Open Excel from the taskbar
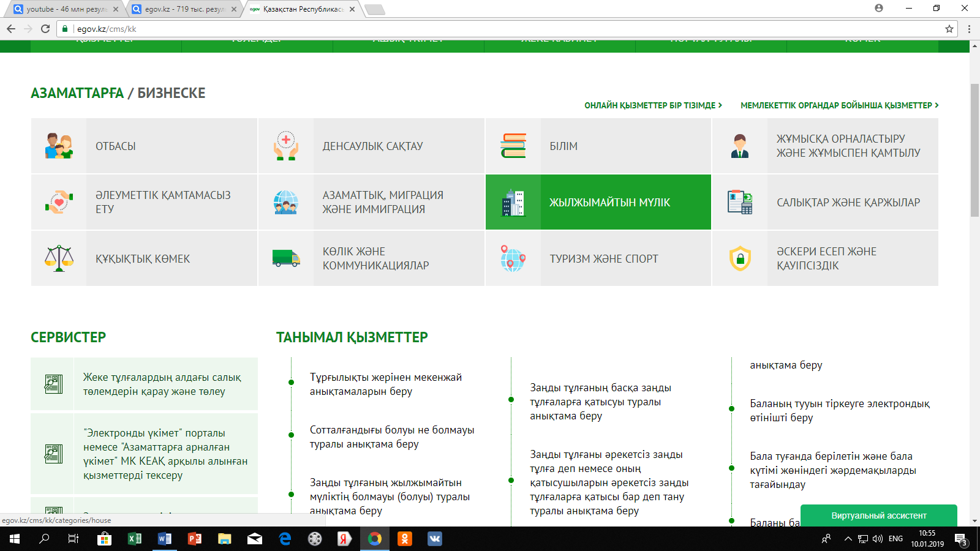Image resolution: width=980 pixels, height=551 pixels. [134, 539]
